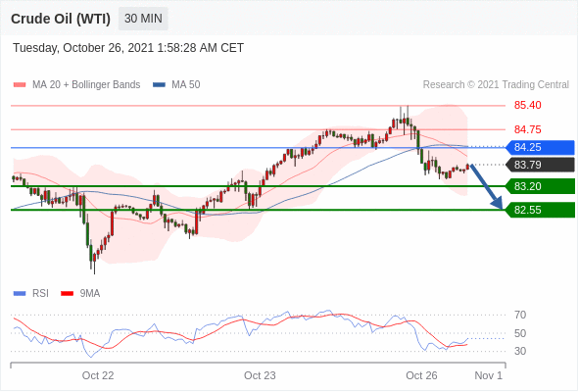Click the MA 20 + Bollinger Bands legend swatch

click(x=20, y=85)
